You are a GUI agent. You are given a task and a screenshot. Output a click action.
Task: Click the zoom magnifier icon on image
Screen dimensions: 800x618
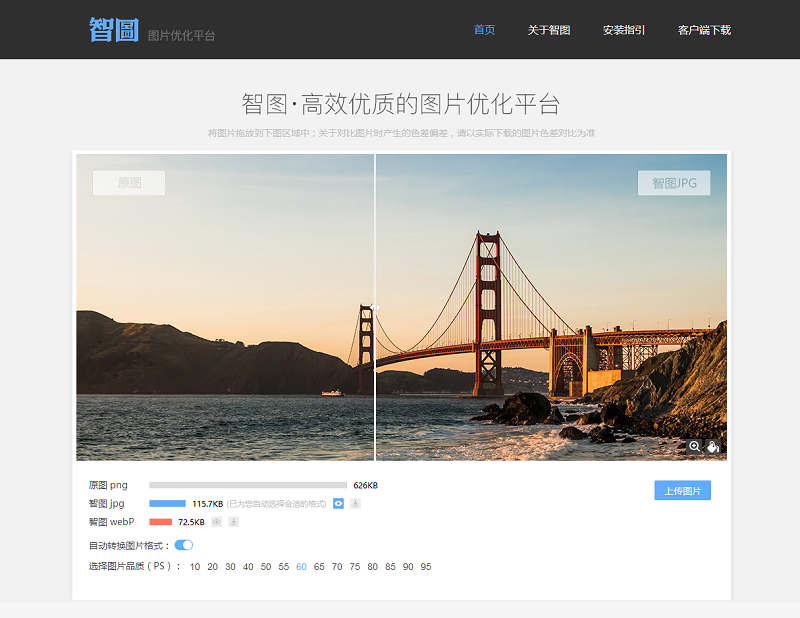pyautogui.click(x=694, y=446)
